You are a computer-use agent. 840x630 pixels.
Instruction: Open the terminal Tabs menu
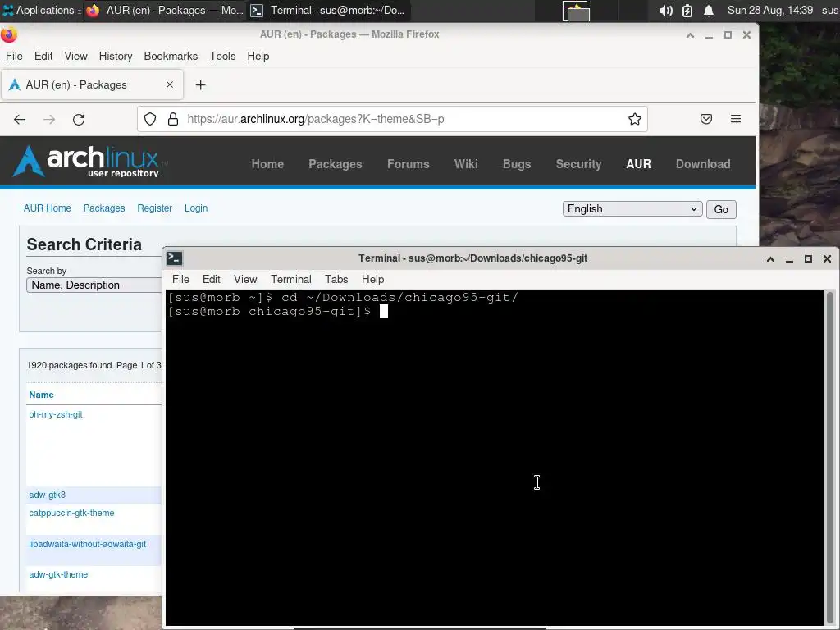pos(336,279)
